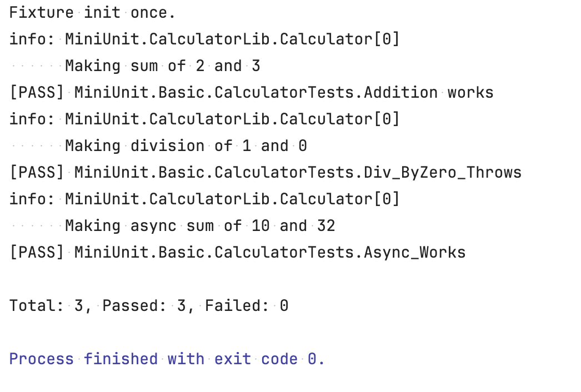Click the 'Fixture init once.' output line

(x=92, y=13)
